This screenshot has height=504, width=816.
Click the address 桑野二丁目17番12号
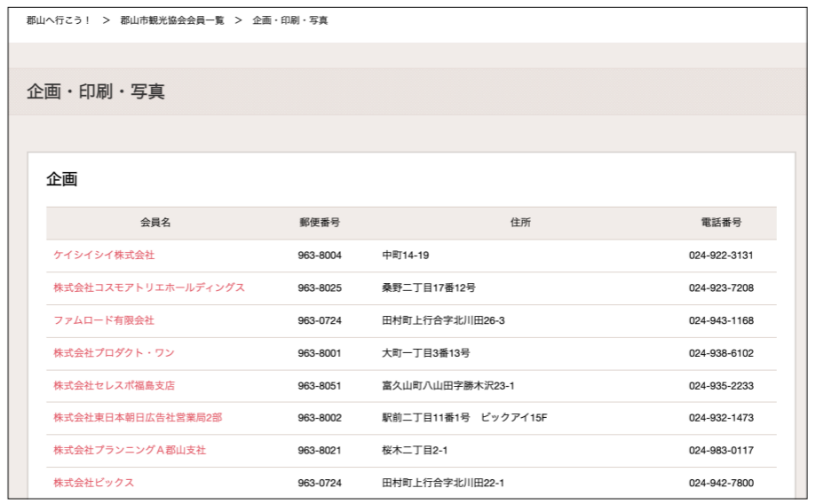429,288
